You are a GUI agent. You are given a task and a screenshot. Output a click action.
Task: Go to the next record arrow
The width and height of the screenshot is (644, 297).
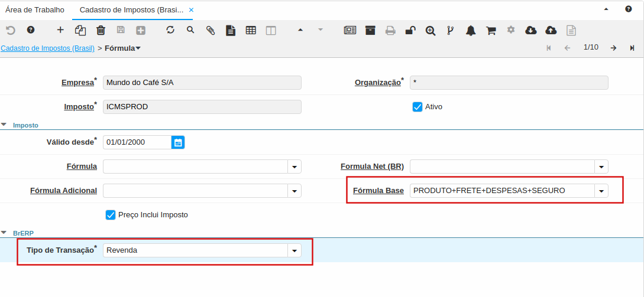[613, 48]
